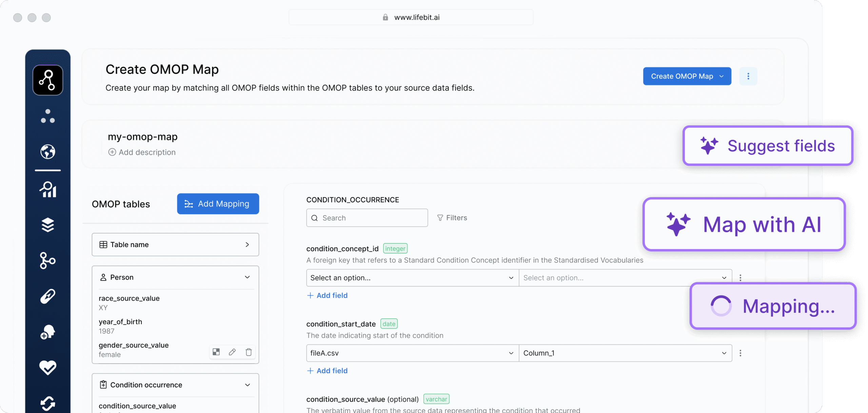
Task: Collapse the Condition occurrence section
Action: point(247,385)
